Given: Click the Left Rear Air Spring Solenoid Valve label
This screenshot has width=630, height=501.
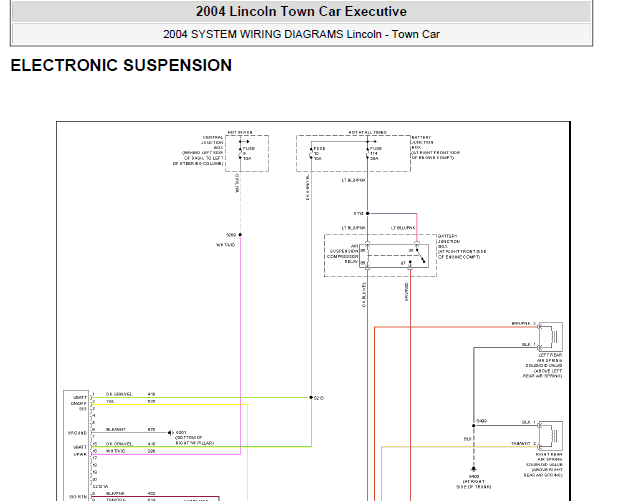Looking at the screenshot, I should pos(542,366).
